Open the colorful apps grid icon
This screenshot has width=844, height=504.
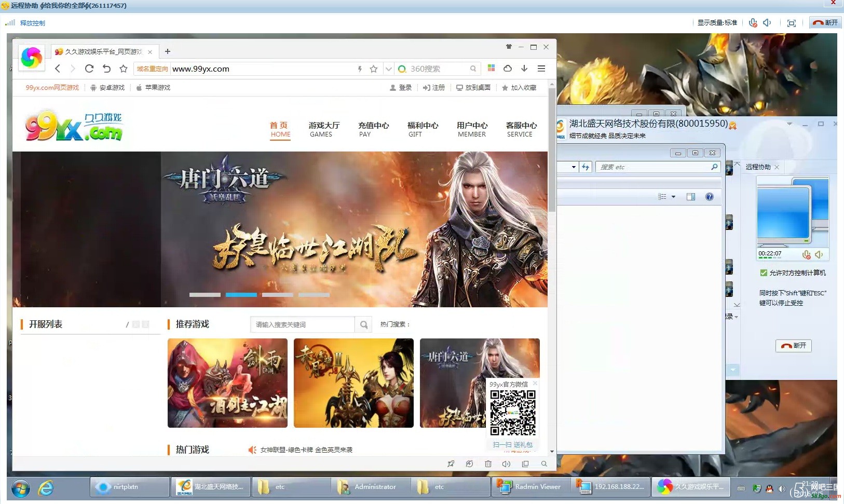tap(491, 68)
